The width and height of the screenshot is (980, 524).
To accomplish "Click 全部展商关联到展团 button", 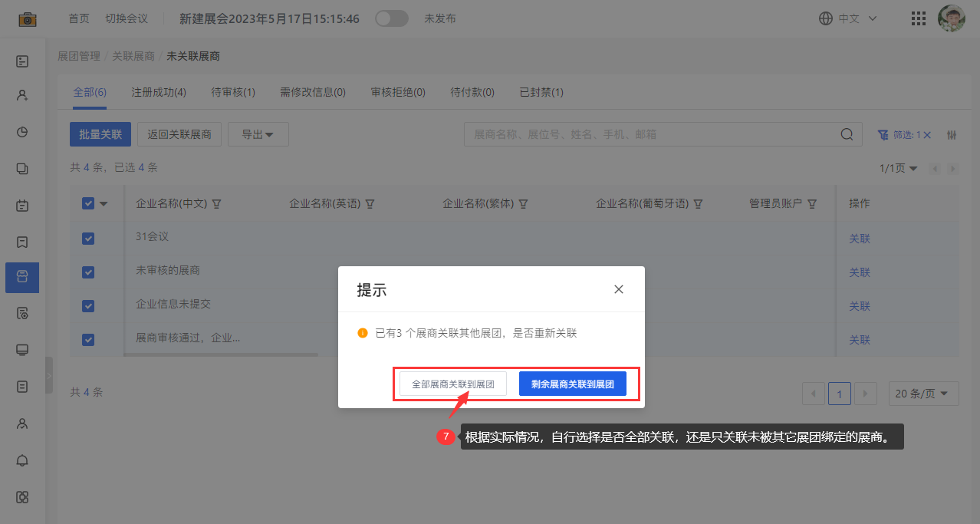I will click(x=452, y=384).
